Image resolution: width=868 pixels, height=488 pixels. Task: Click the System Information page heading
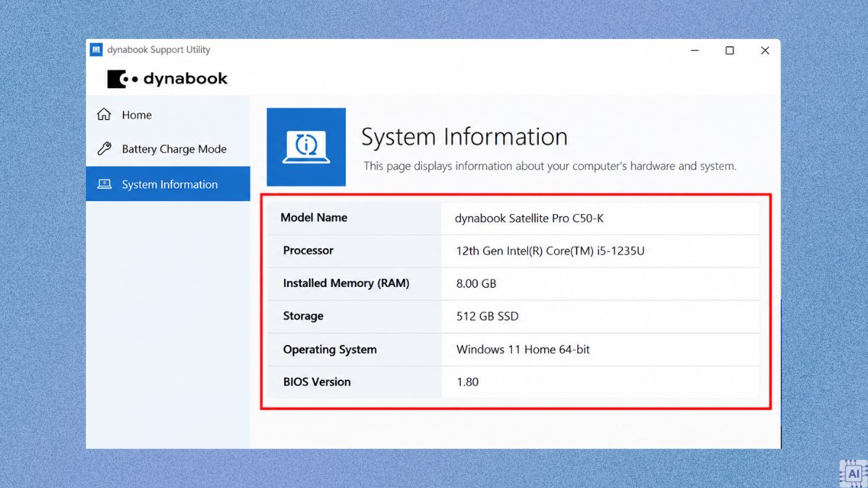(464, 137)
